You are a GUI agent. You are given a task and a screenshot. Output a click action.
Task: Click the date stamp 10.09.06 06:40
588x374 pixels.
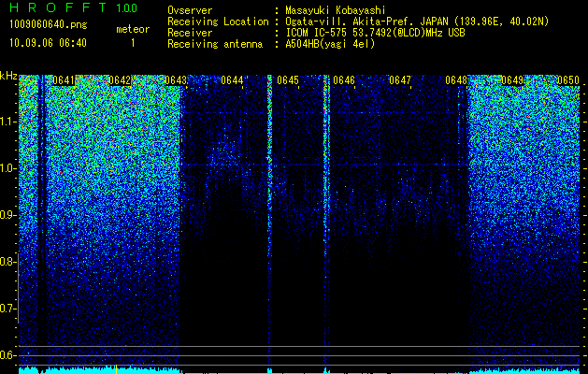pos(48,42)
